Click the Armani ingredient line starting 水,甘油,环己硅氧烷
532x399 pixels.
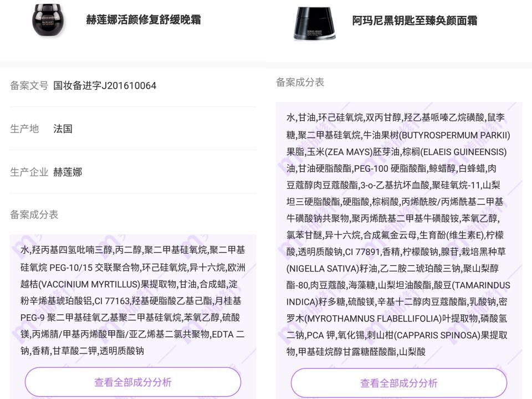[396, 117]
